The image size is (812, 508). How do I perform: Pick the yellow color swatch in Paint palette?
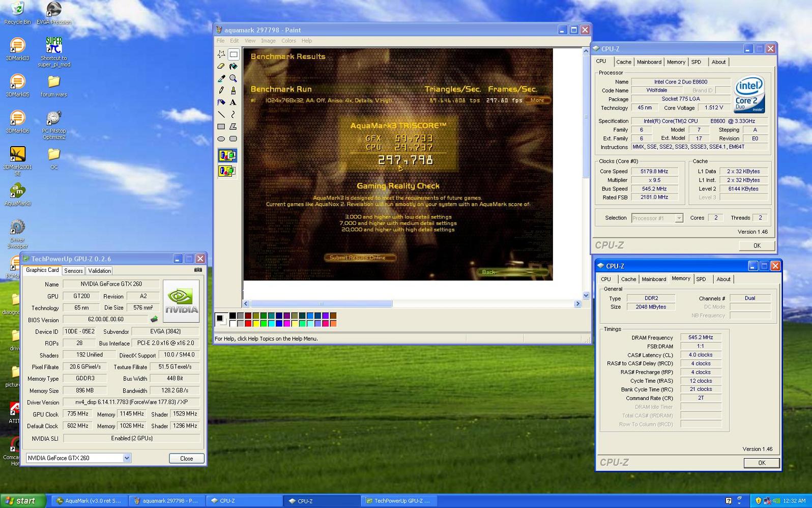pyautogui.click(x=255, y=323)
